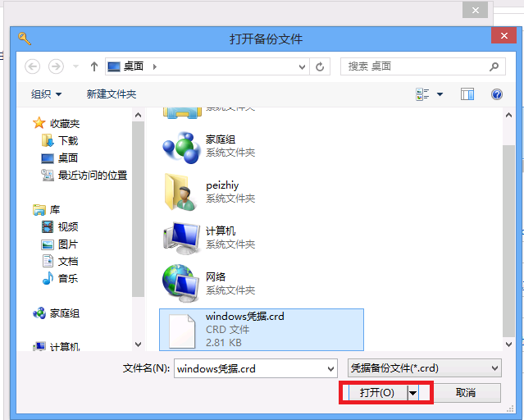The height and width of the screenshot is (420, 524).
Task: Select 家庭组 in the navigation pane
Action: 65,313
